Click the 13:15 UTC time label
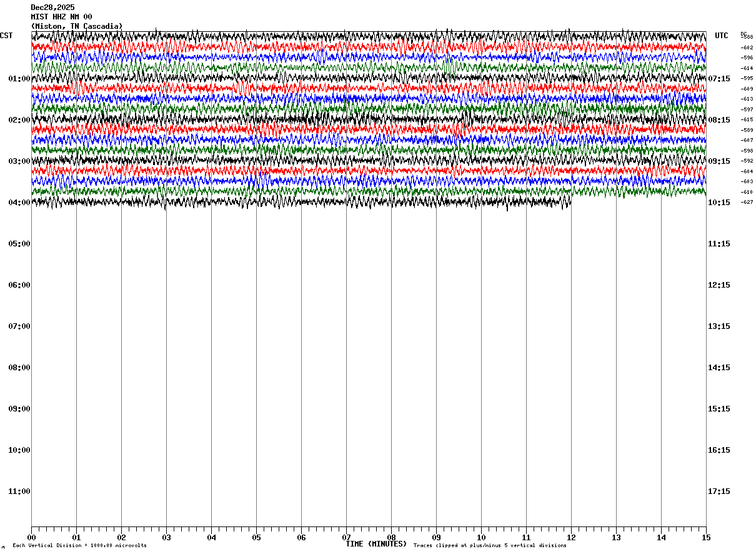756x554 pixels. click(x=719, y=326)
